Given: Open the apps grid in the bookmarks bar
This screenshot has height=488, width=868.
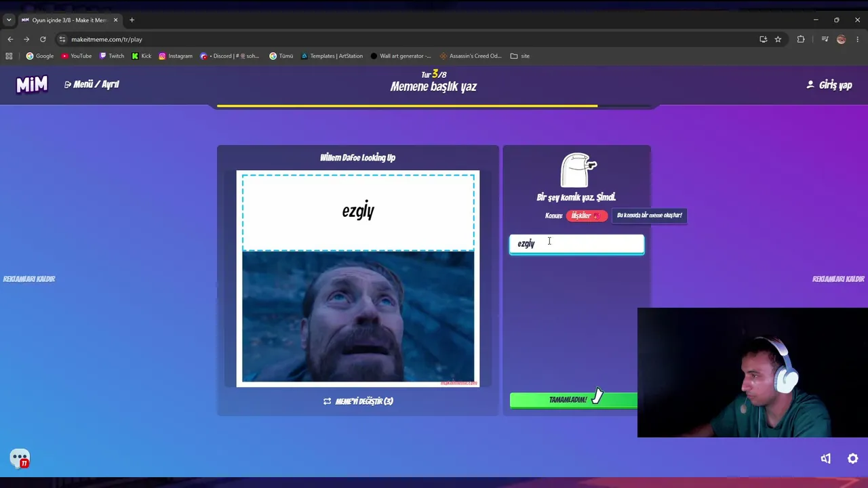Looking at the screenshot, I should (9, 56).
